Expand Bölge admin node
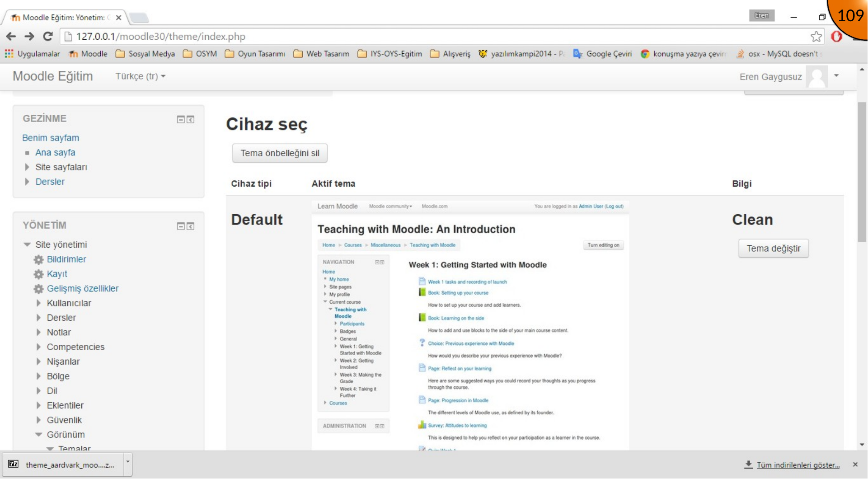This screenshot has width=868, height=488. point(38,376)
